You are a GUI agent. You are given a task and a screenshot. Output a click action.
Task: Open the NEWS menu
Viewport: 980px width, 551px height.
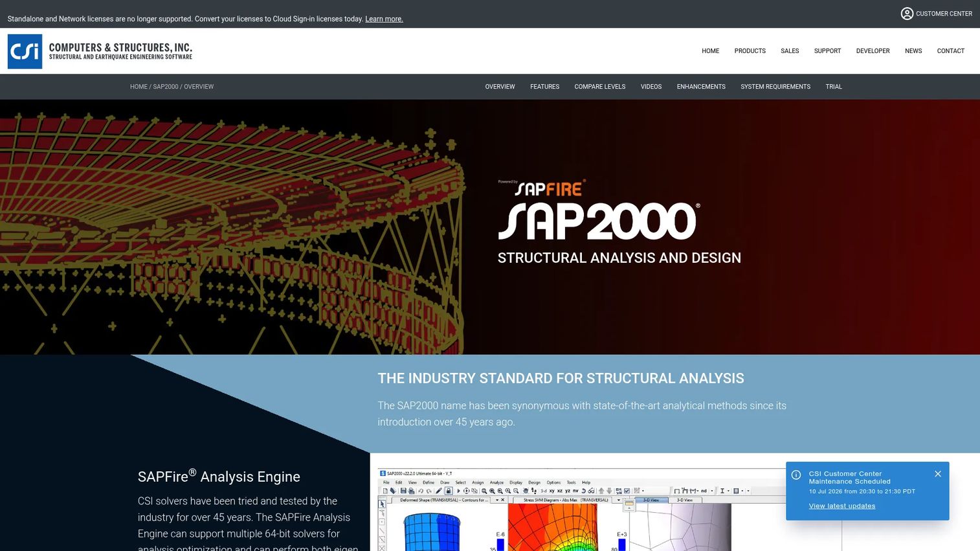(x=913, y=51)
